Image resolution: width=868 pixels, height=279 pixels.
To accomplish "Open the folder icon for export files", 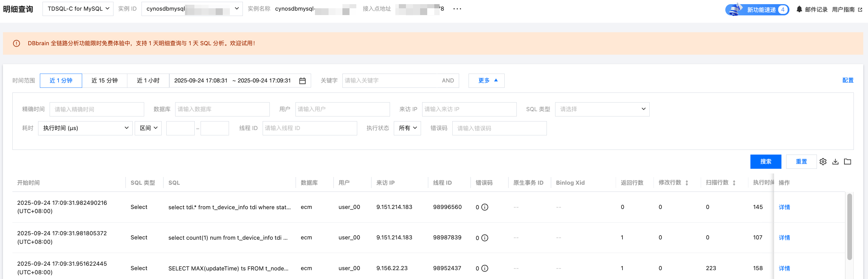I will (x=847, y=162).
